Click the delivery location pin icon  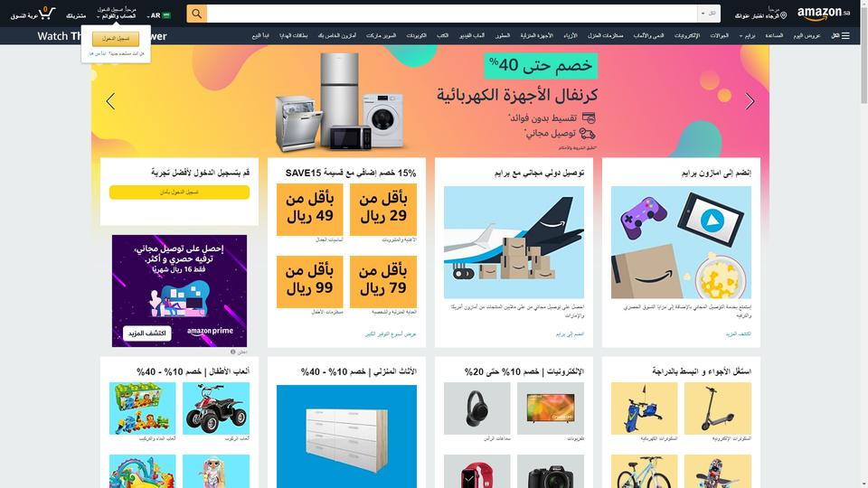tap(783, 16)
